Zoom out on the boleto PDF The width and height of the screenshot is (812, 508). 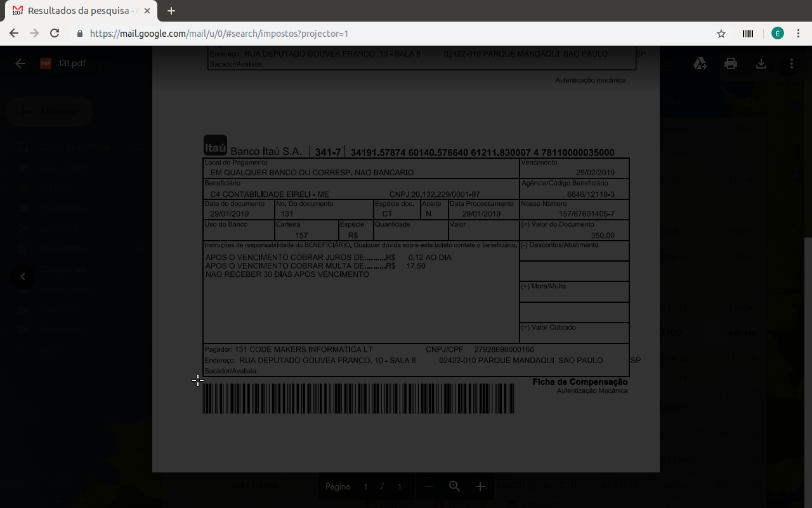pos(429,486)
